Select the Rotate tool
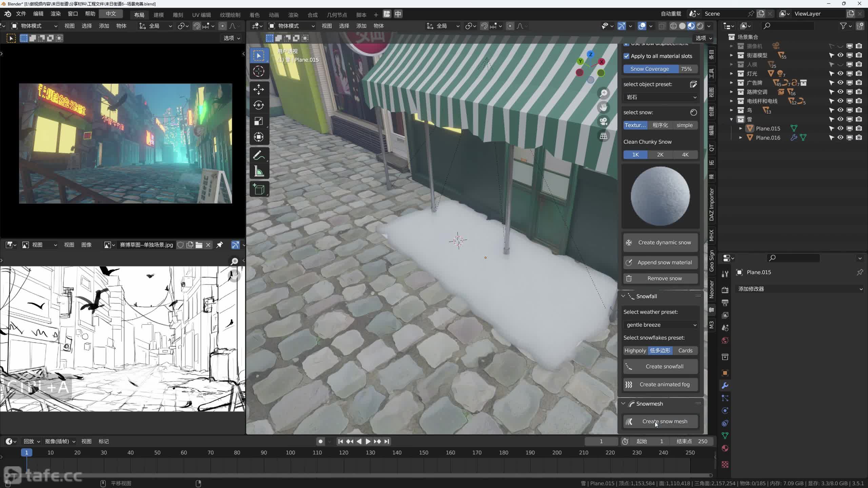Viewport: 868px width, 488px height. (259, 105)
